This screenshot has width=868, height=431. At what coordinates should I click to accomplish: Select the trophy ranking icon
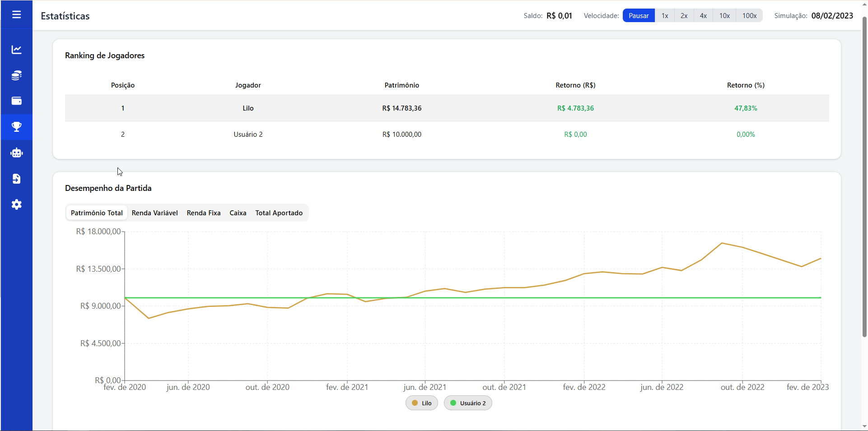click(x=17, y=127)
